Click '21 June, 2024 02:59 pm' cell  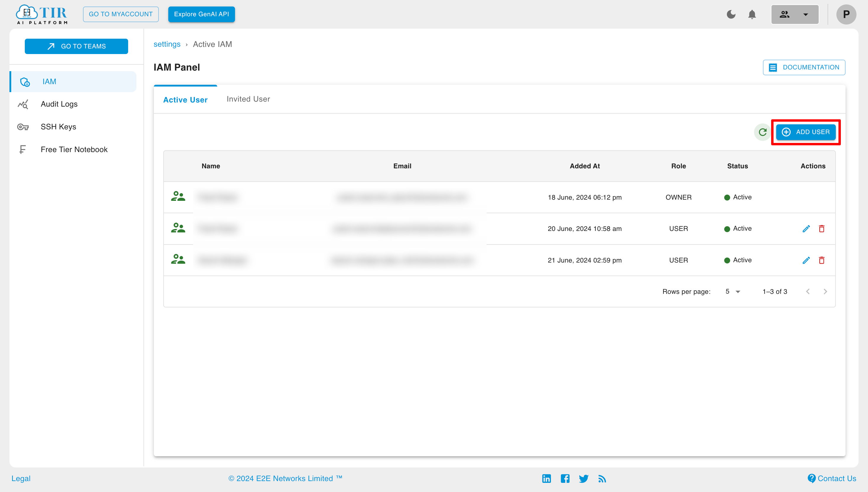pyautogui.click(x=585, y=260)
